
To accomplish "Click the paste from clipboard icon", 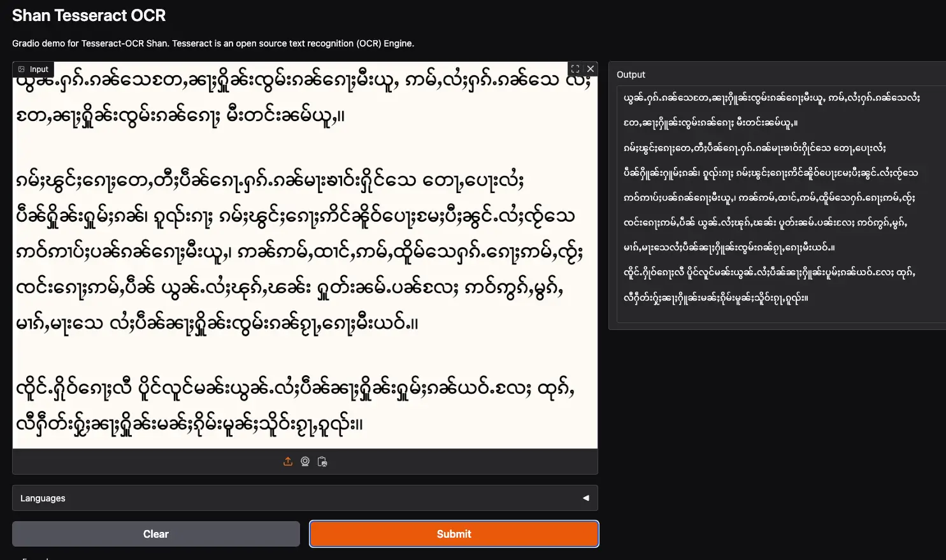I will point(322,462).
